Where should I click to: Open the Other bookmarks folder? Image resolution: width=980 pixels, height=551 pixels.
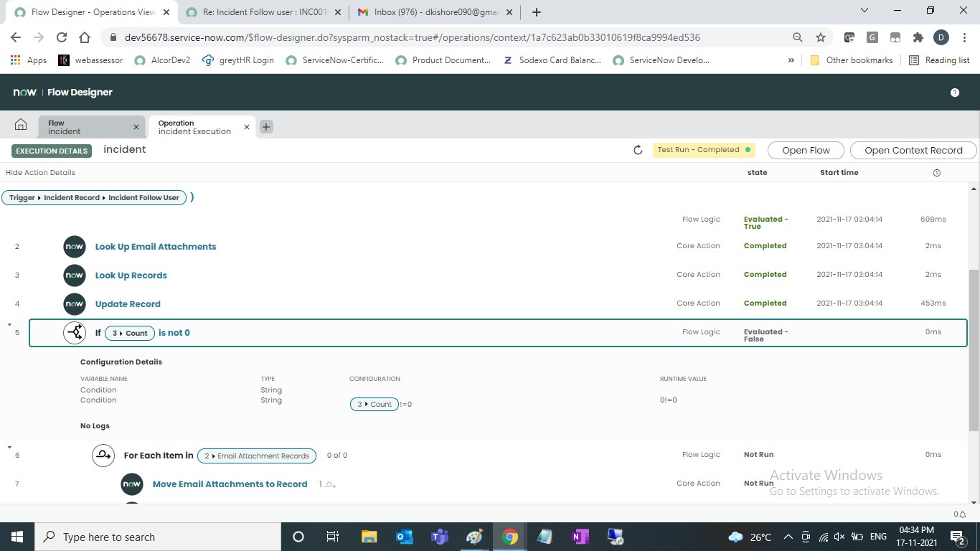(x=852, y=60)
